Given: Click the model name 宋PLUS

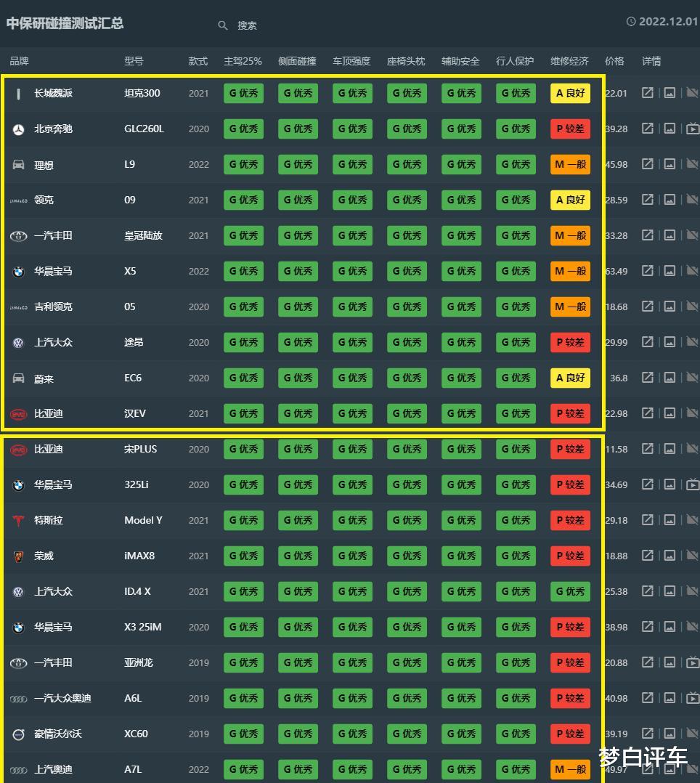Looking at the screenshot, I should 140,449.
